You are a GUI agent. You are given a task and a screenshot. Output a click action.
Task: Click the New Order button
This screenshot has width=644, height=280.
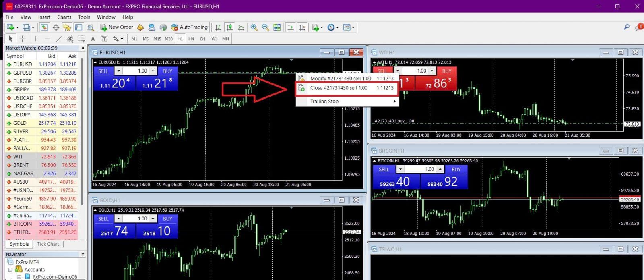(117, 27)
